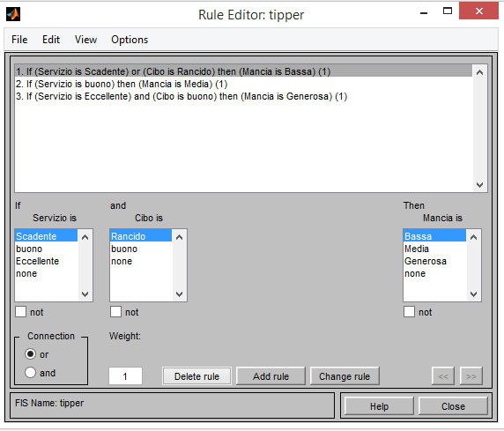Click the rule list scroll-down arrow

479,184
